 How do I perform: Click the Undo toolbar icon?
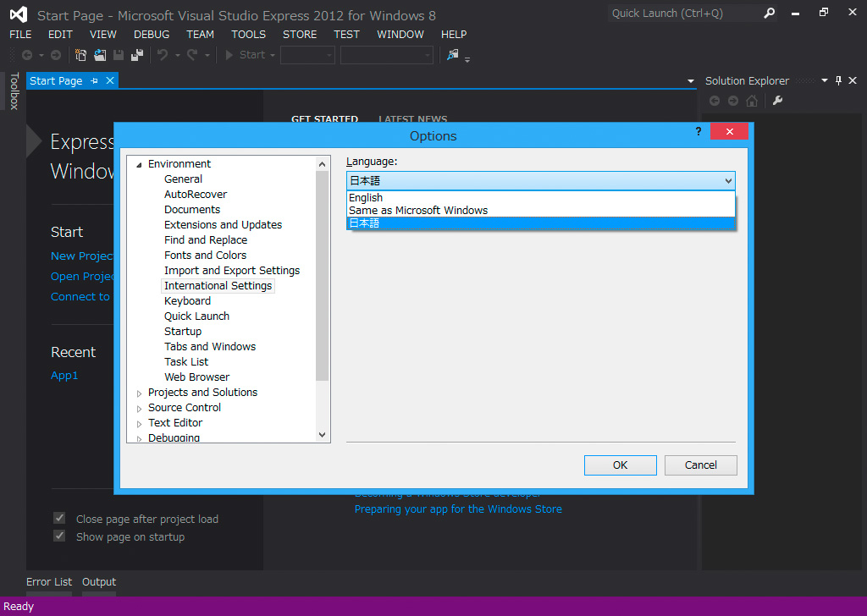click(x=163, y=55)
